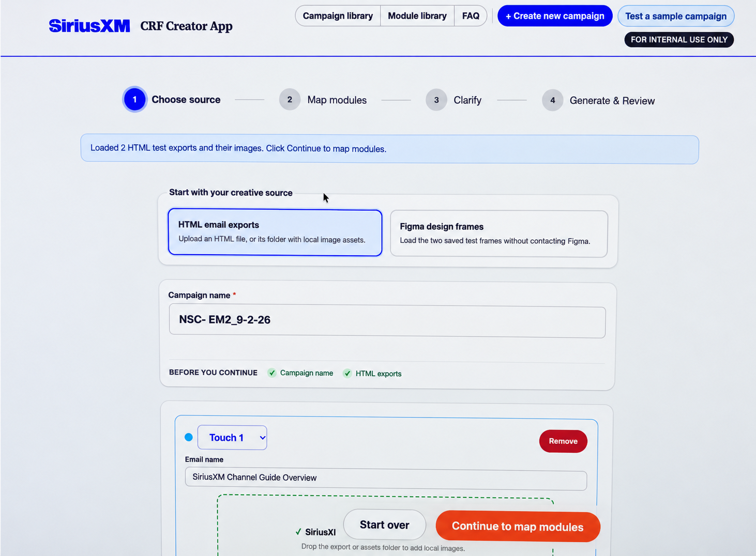Click the Drop the export or assets folder text
The height and width of the screenshot is (556, 756).
(383, 547)
